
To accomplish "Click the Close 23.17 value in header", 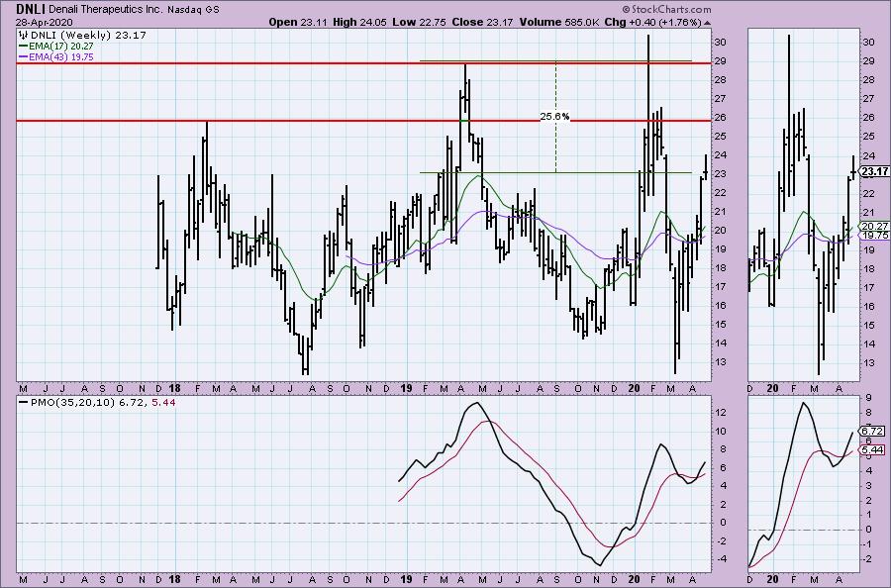I will click(482, 22).
